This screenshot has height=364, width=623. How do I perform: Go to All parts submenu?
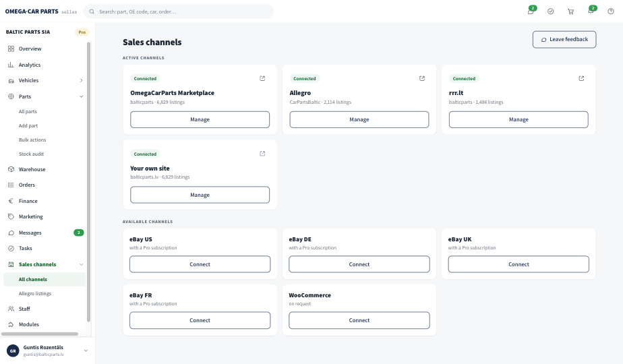(x=28, y=112)
